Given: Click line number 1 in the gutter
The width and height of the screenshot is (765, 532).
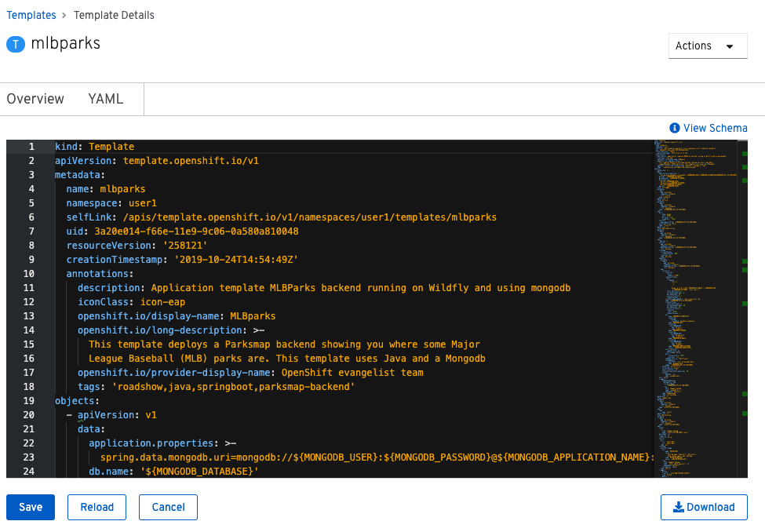Looking at the screenshot, I should click(x=30, y=146).
